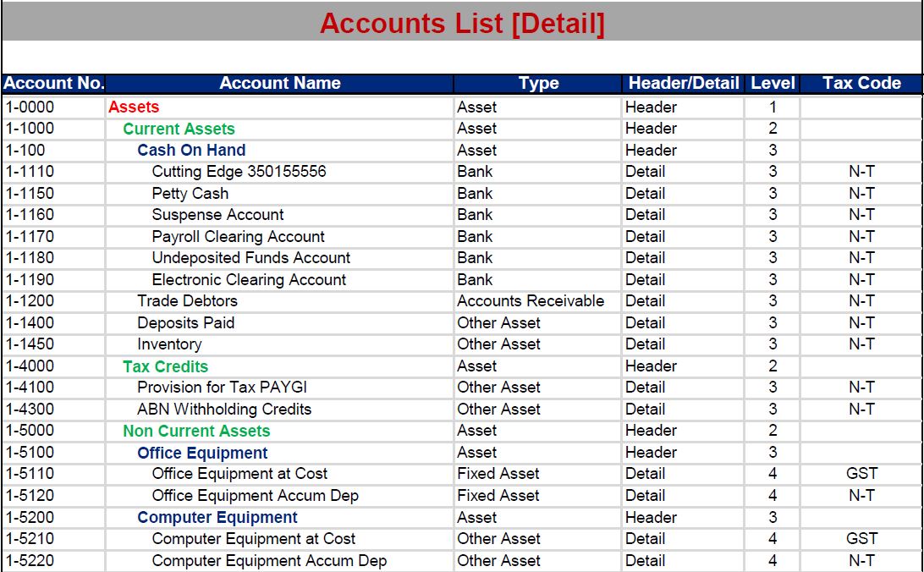This screenshot has height=572, width=924.
Task: Select account number 1-1180
Action: 30,257
